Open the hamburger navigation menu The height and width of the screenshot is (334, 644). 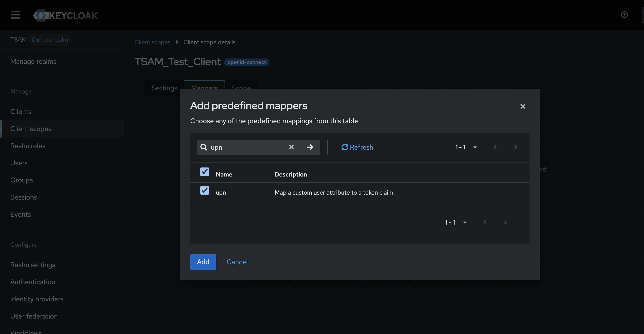click(x=15, y=15)
